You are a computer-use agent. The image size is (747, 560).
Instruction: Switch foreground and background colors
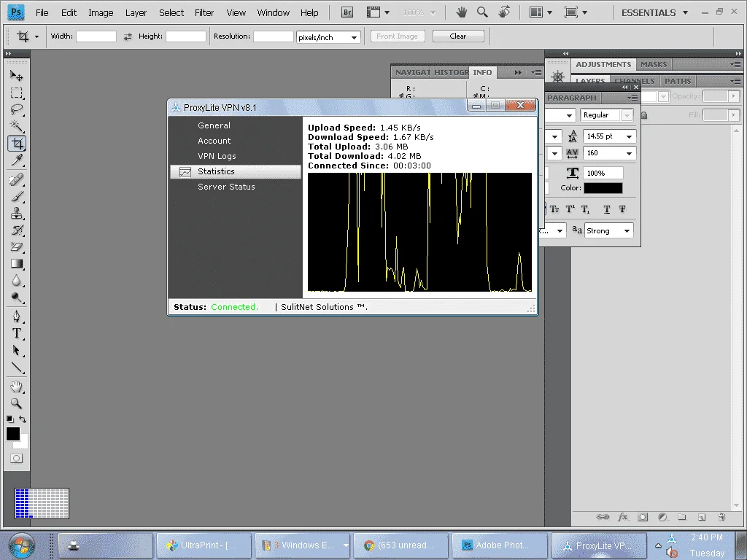click(x=23, y=419)
